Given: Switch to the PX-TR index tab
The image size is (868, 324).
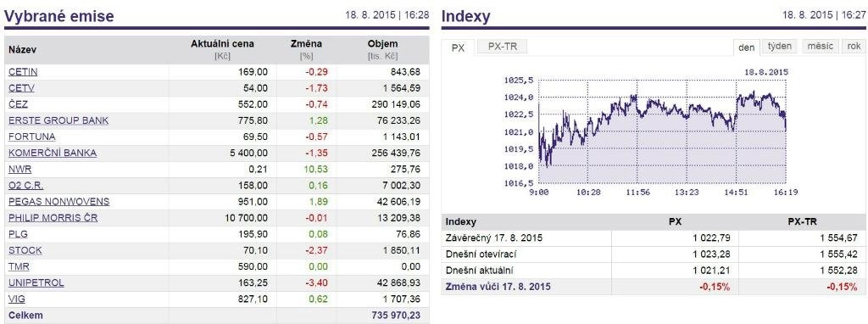Looking at the screenshot, I should (502, 47).
